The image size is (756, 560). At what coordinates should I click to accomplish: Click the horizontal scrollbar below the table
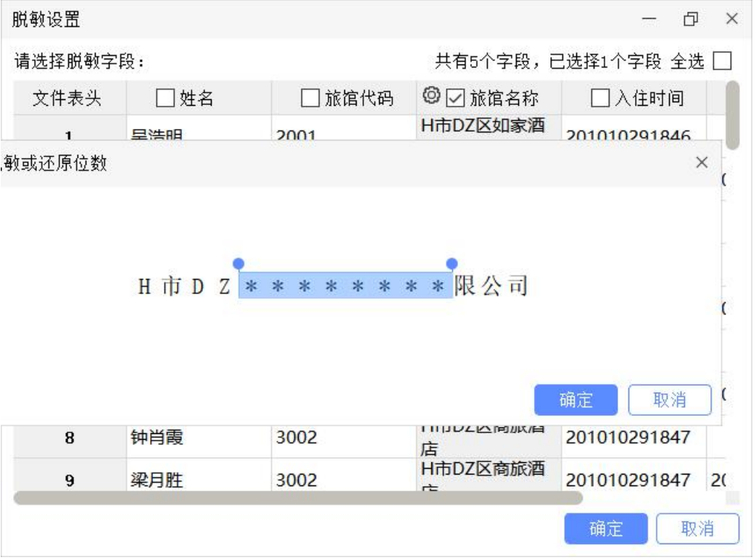297,498
